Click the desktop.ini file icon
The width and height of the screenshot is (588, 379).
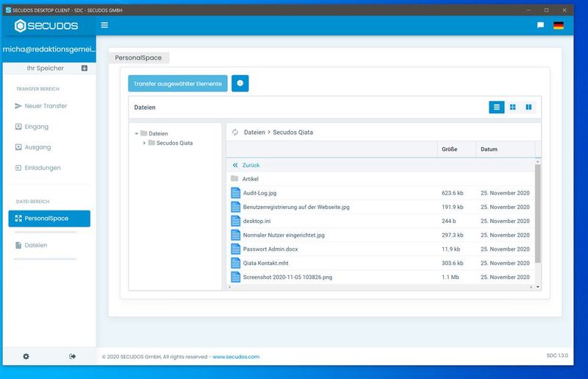coord(235,221)
